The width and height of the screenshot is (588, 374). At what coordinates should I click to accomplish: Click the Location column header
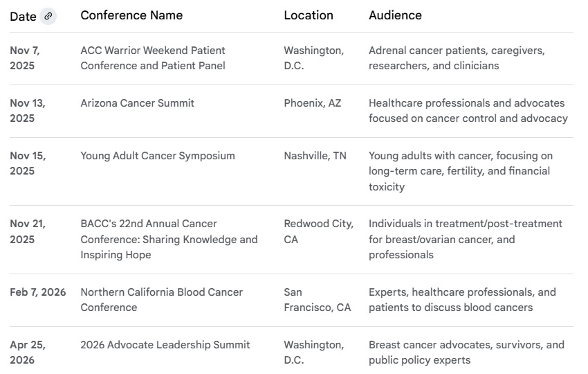[309, 15]
